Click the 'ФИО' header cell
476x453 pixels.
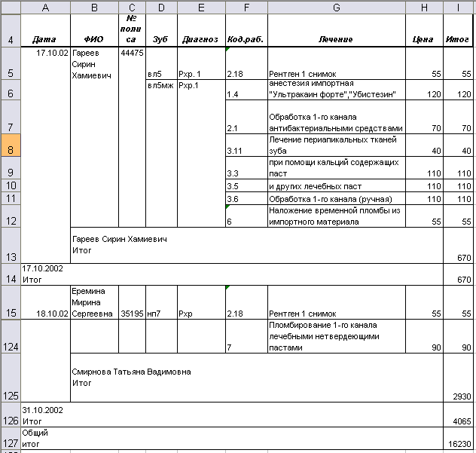94,30
